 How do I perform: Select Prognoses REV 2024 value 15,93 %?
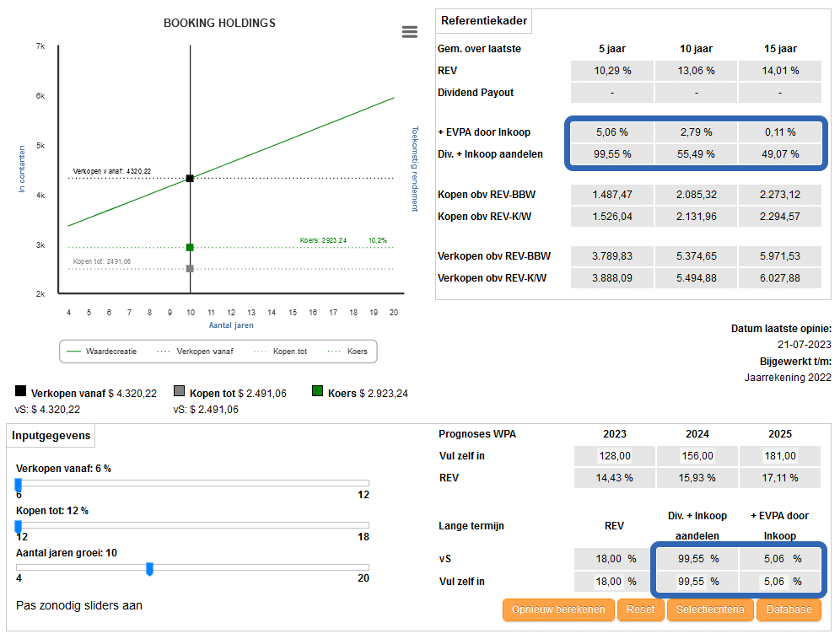(x=697, y=478)
